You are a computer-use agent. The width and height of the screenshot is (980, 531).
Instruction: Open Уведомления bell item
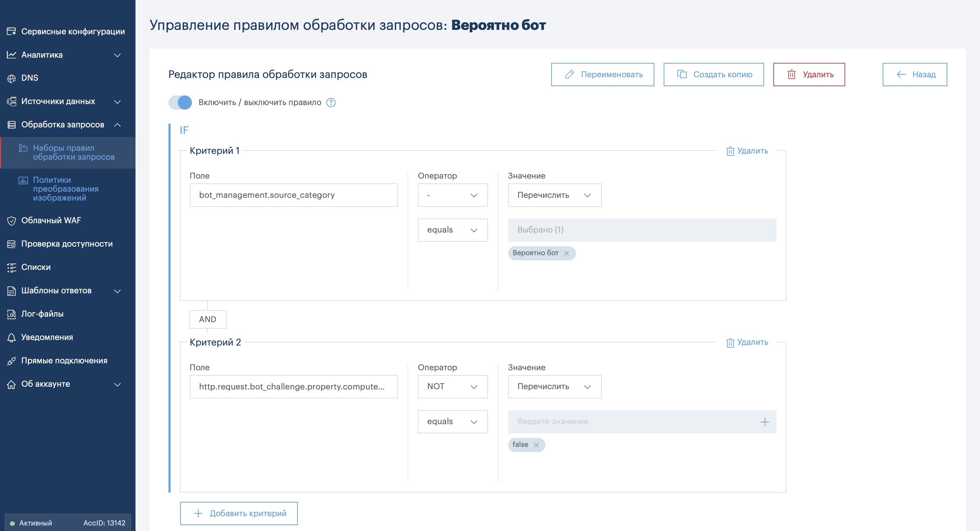click(47, 337)
